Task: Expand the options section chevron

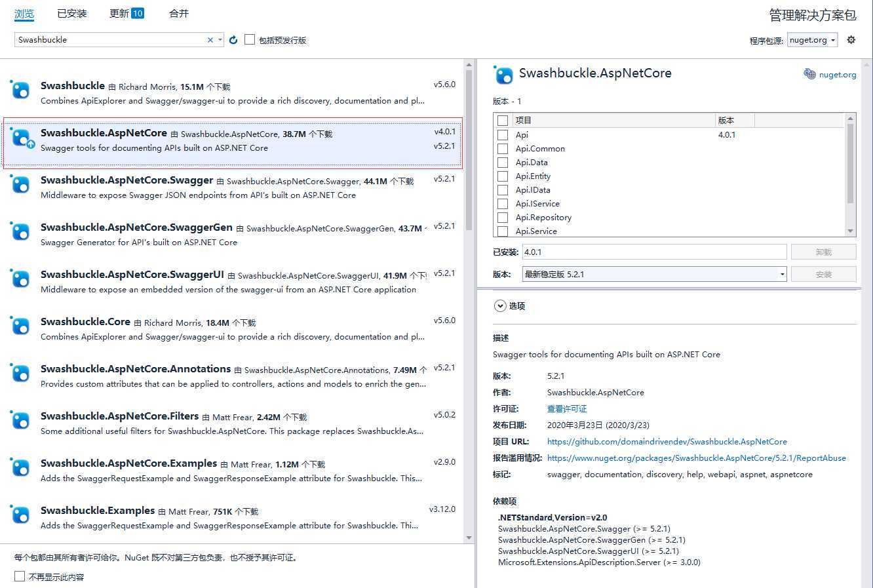Action: coord(500,305)
